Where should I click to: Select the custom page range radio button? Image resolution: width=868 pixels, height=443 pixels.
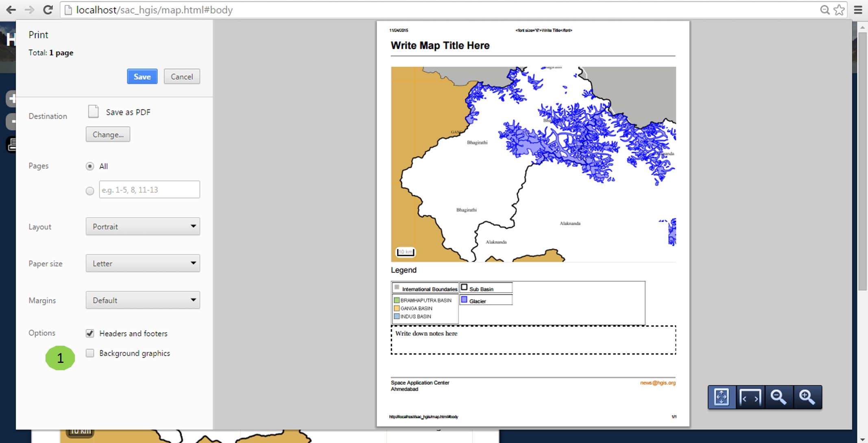pyautogui.click(x=90, y=191)
